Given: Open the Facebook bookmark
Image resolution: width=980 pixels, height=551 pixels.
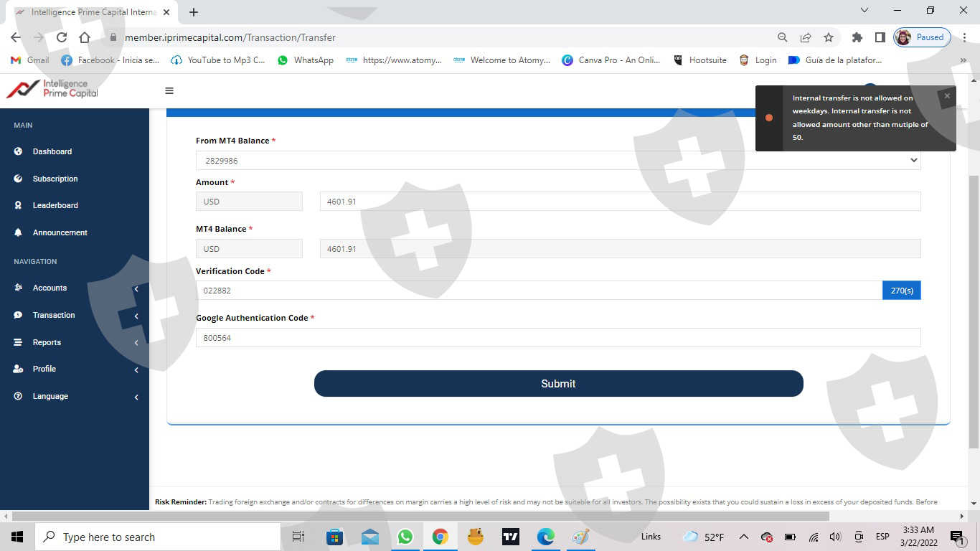Looking at the screenshot, I should point(110,60).
